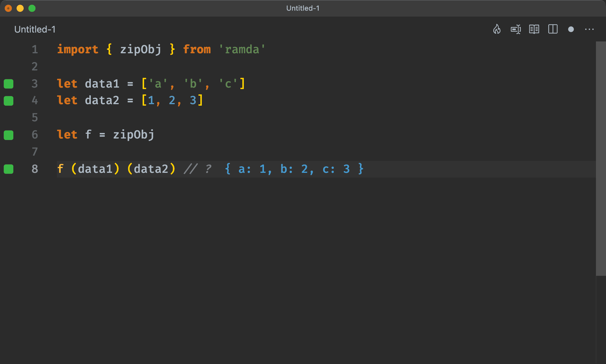Image resolution: width=606 pixels, height=364 pixels.
Task: Click 'zipObj' inside the import braces
Action: [x=141, y=49]
